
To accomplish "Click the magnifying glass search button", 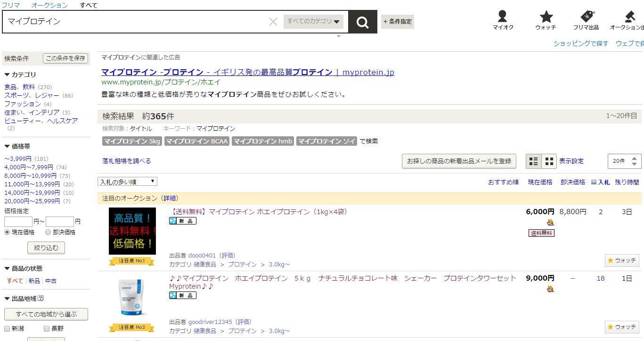I will (x=362, y=22).
